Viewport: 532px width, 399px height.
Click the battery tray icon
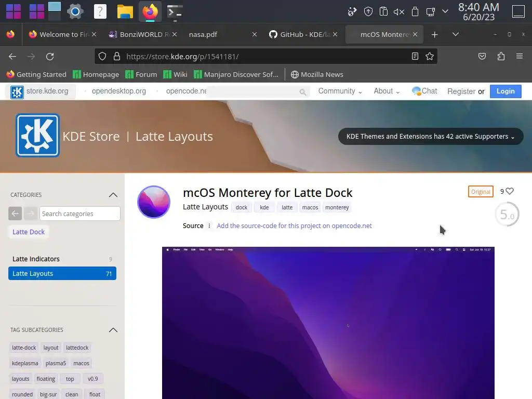(x=415, y=12)
